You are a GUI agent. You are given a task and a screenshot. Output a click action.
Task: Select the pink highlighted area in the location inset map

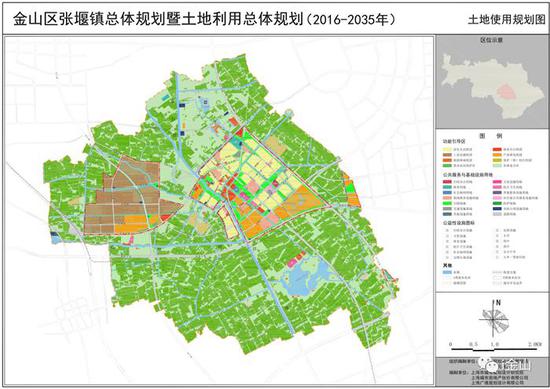tap(506, 92)
